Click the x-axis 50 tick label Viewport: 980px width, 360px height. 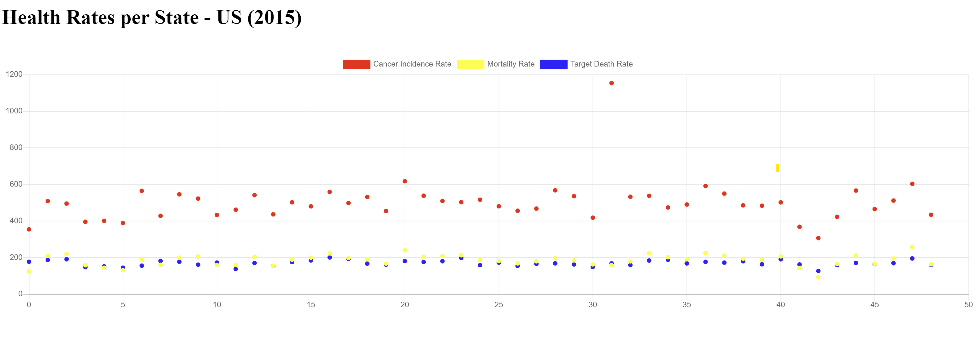point(969,304)
